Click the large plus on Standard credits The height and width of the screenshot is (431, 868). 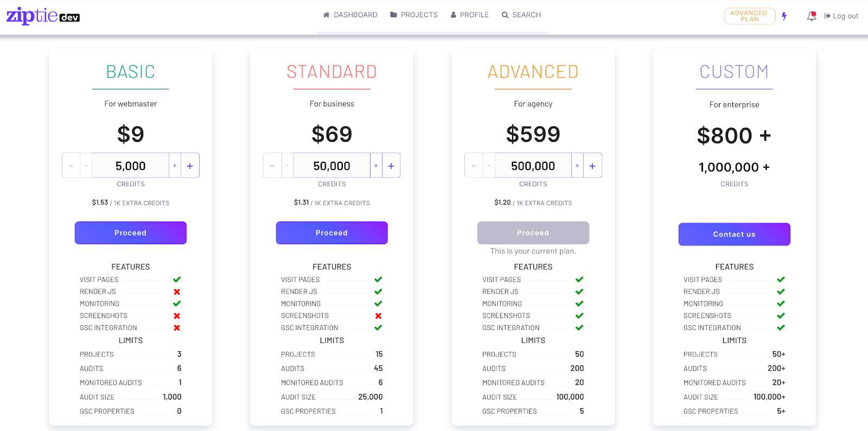[x=391, y=166]
